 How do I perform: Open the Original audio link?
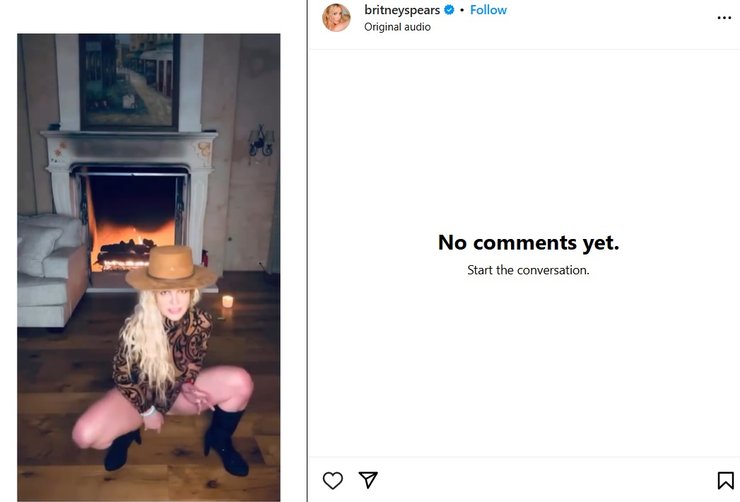(x=397, y=27)
